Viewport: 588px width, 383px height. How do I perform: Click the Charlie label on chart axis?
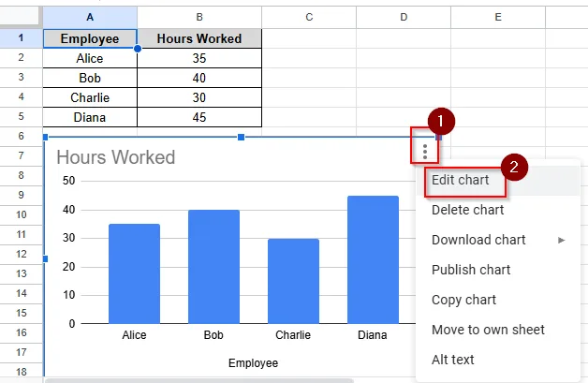[293, 334]
